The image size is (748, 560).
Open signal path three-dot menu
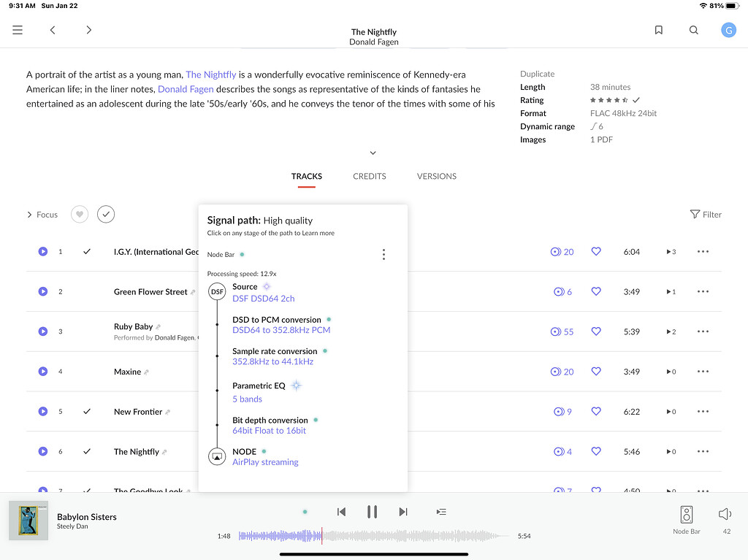383,255
